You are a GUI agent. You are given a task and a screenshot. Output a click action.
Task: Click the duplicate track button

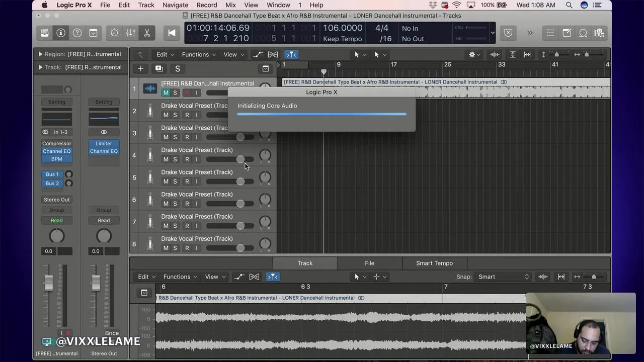pos(159,68)
